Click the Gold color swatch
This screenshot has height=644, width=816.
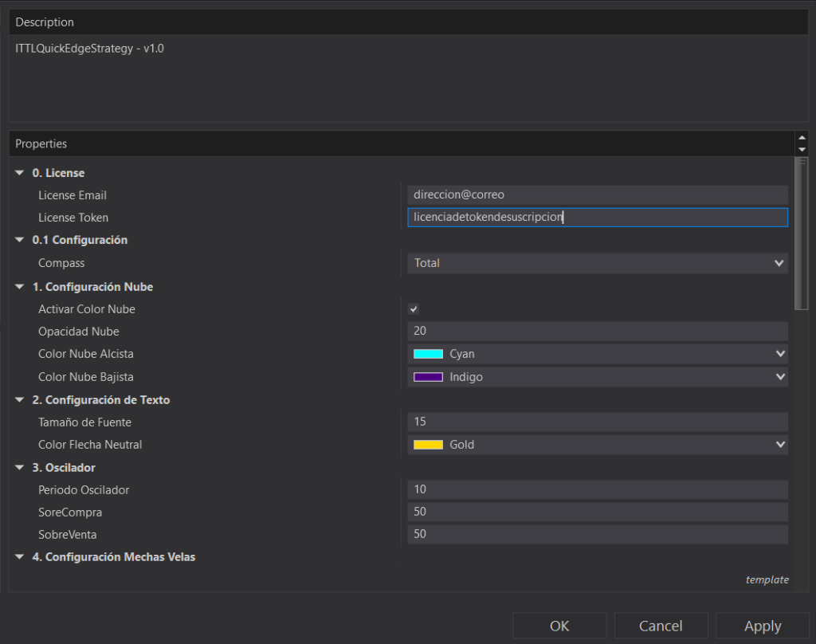pos(428,445)
